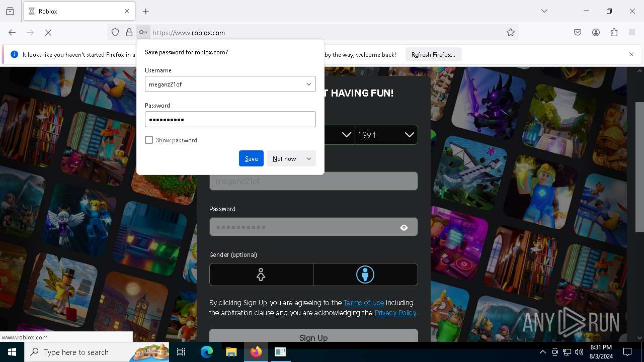The height and width of the screenshot is (362, 644).
Task: Launch Microsoft Edge from taskbar
Action: (x=207, y=352)
